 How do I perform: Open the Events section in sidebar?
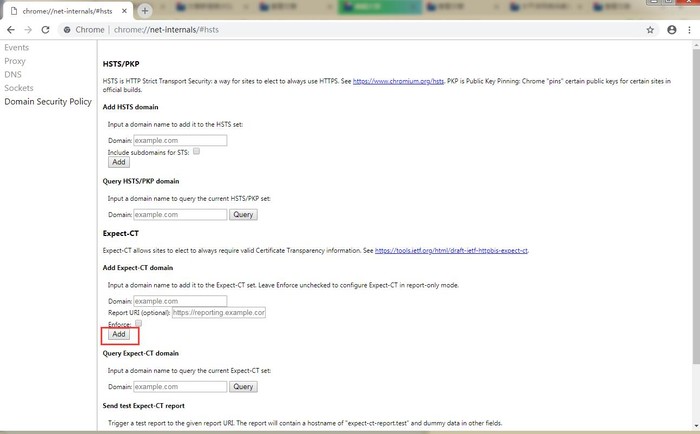(17, 47)
